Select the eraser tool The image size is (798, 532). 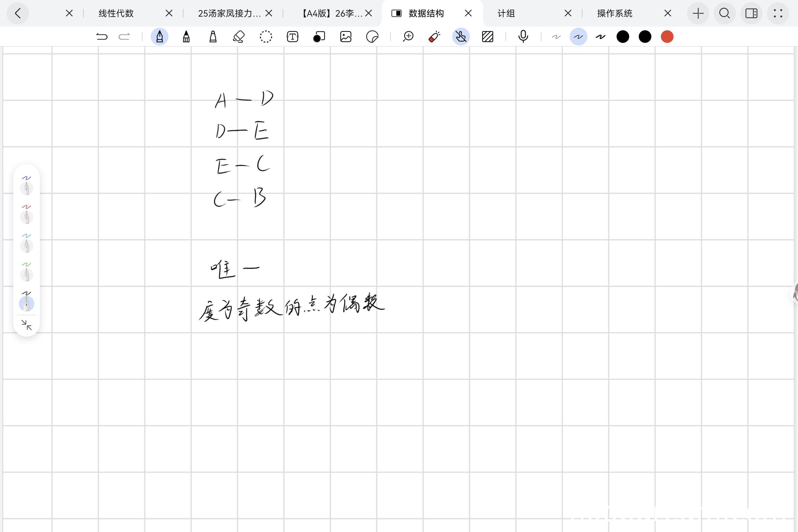coord(239,37)
